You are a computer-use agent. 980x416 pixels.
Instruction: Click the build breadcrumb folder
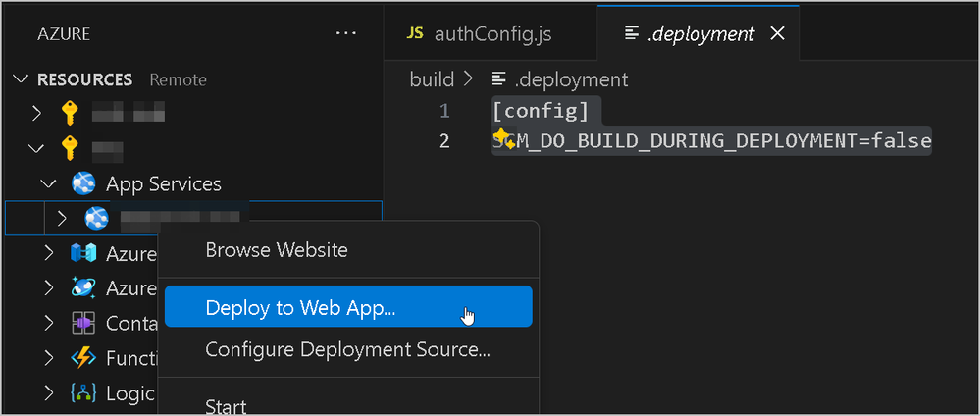tap(432, 79)
